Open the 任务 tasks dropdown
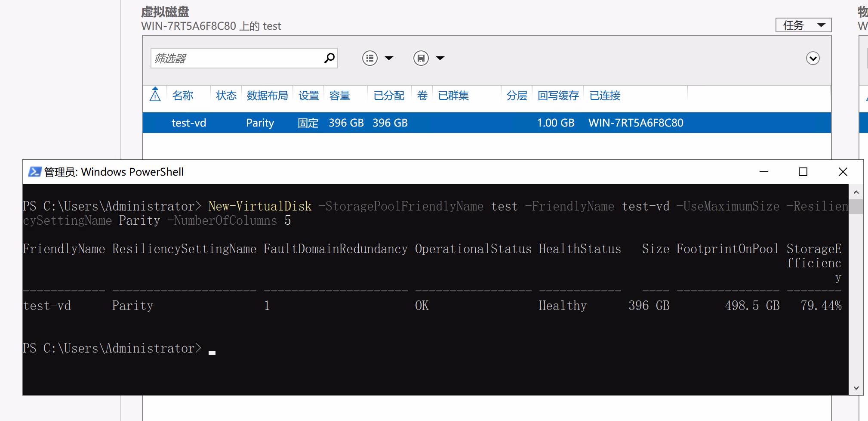 [x=803, y=25]
